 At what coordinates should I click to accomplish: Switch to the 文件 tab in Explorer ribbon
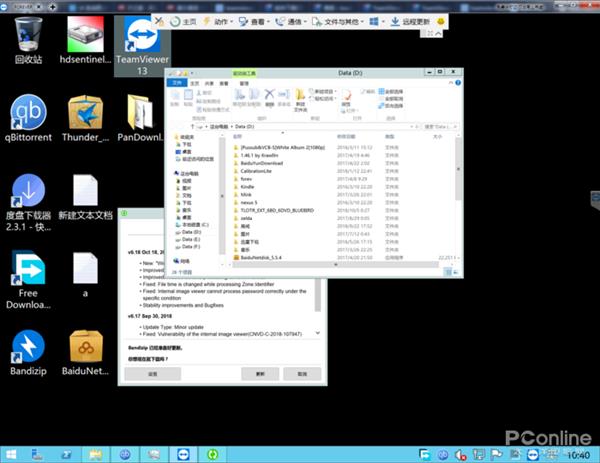(x=176, y=85)
